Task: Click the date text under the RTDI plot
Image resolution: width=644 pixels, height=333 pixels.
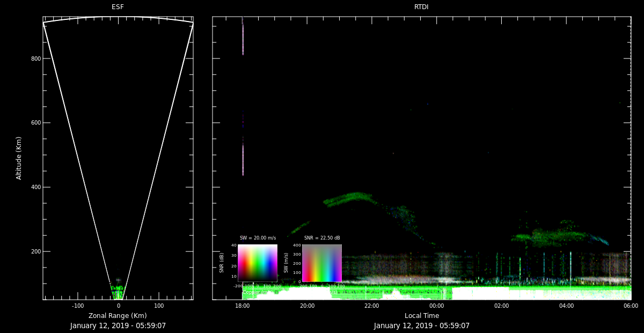Action: pyautogui.click(x=421, y=325)
